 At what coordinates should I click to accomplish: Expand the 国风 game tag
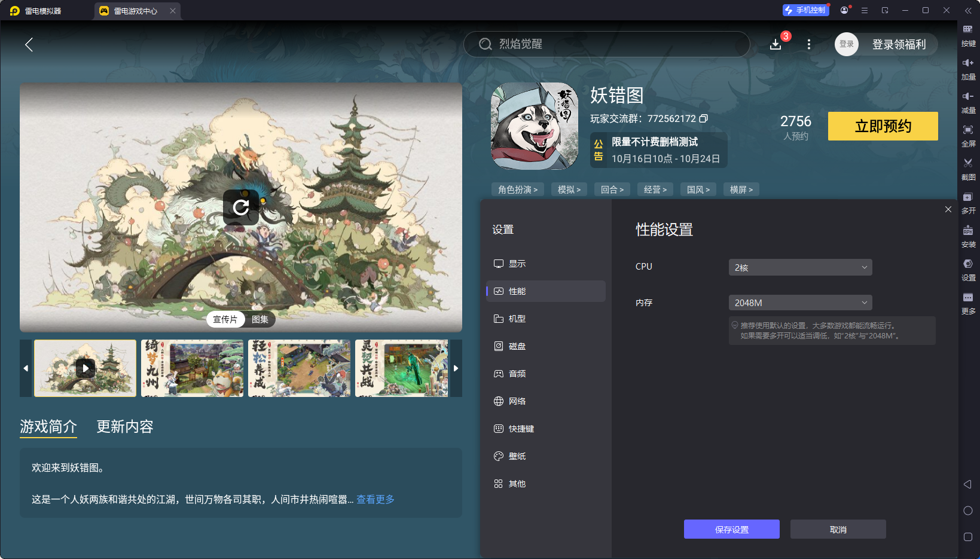(698, 189)
